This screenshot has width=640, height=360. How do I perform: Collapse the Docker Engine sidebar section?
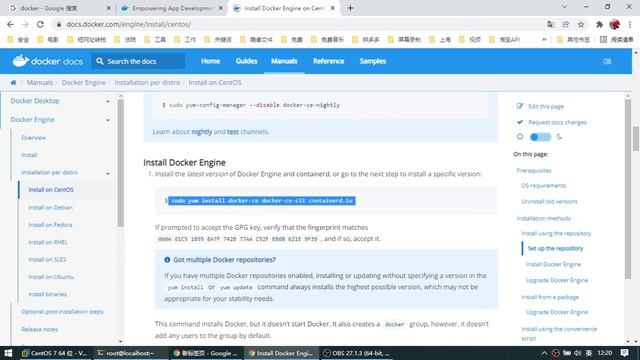[108, 120]
